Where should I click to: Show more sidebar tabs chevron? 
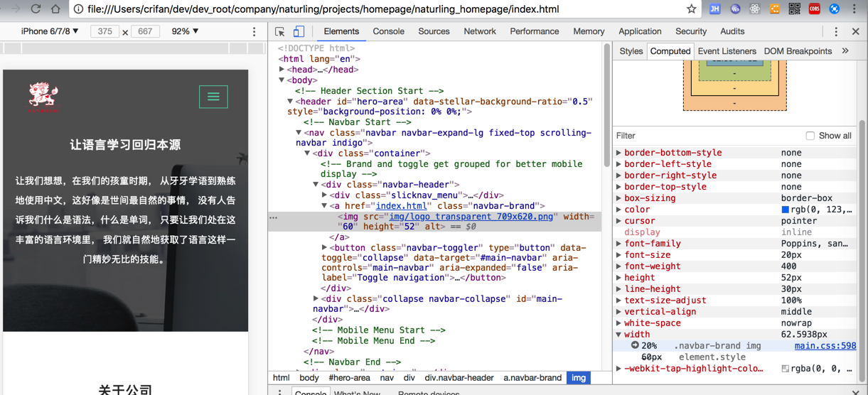tap(845, 51)
